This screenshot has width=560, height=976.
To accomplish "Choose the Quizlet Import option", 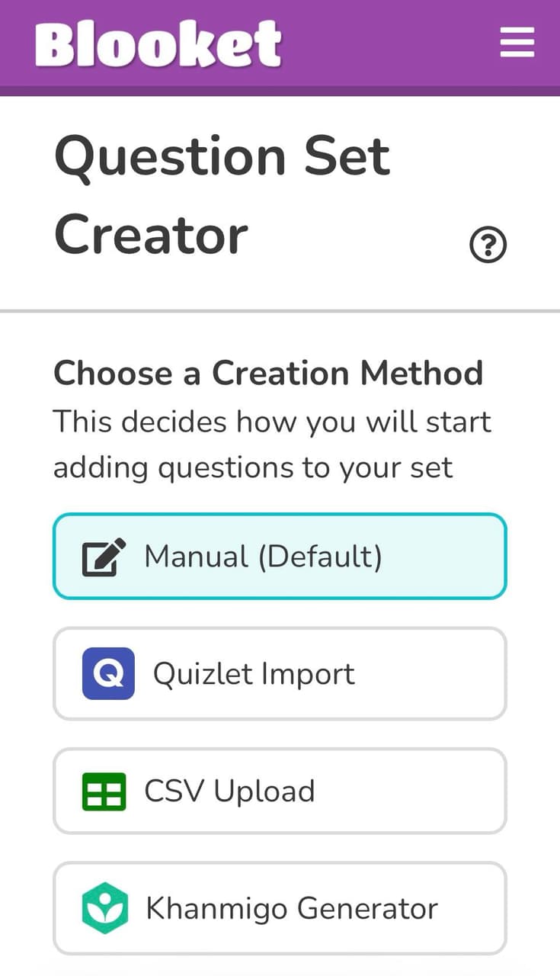I will point(280,673).
